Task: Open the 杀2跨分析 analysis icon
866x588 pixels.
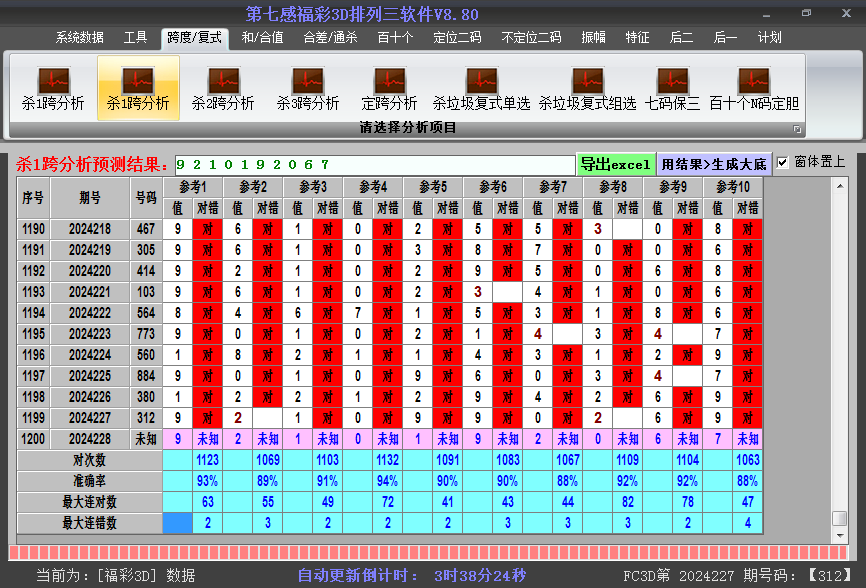Action: (223, 88)
